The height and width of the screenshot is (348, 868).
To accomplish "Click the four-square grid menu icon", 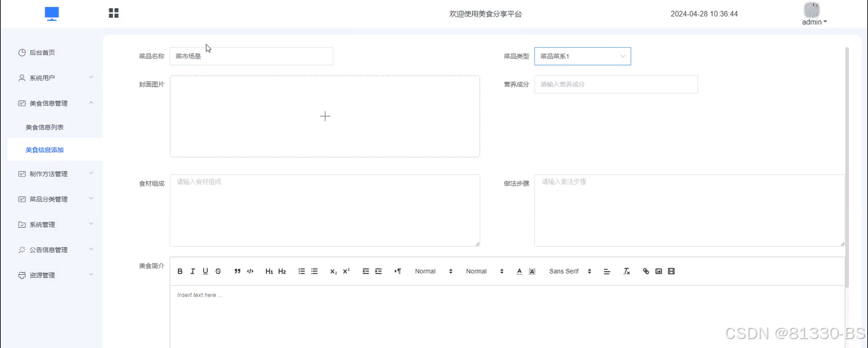I will click(x=114, y=13).
